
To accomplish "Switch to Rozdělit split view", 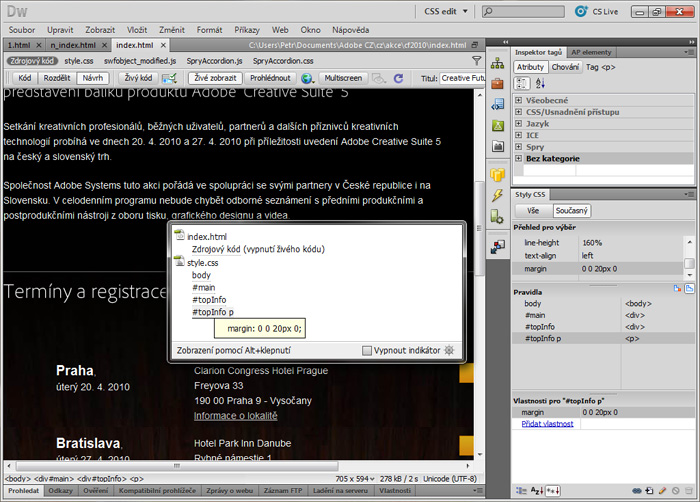I will click(57, 78).
